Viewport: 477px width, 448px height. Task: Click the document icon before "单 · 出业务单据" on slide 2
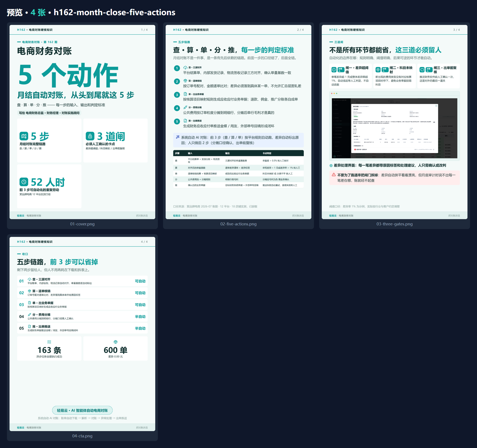pyautogui.click(x=185, y=94)
